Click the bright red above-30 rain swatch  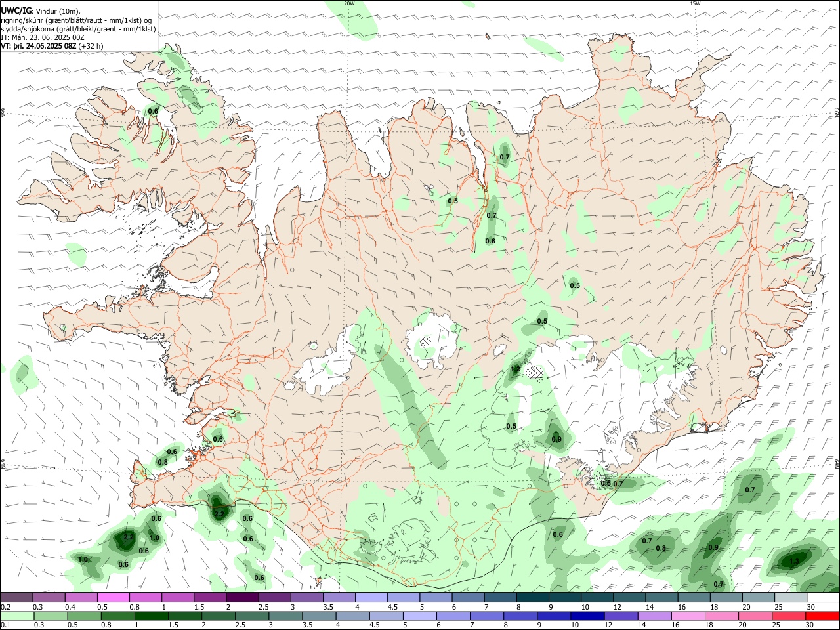822,616
